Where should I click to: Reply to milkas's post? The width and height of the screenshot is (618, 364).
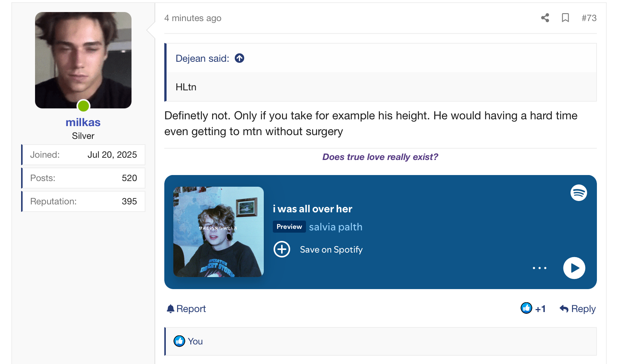578,309
